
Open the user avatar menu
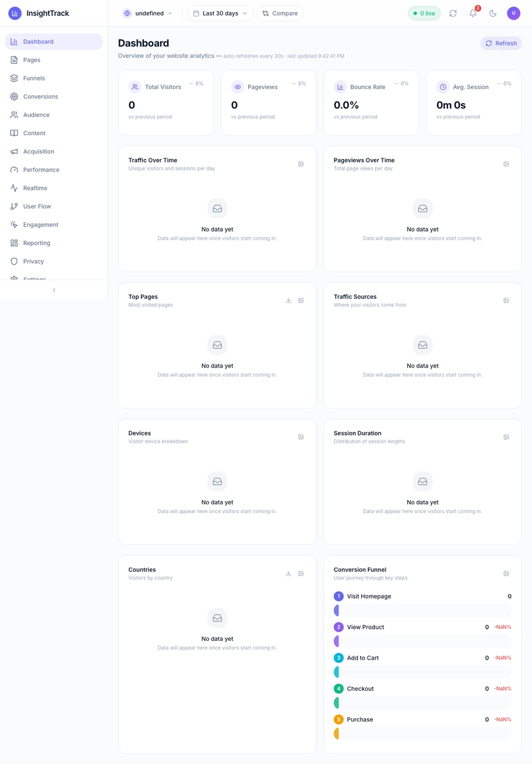point(513,13)
